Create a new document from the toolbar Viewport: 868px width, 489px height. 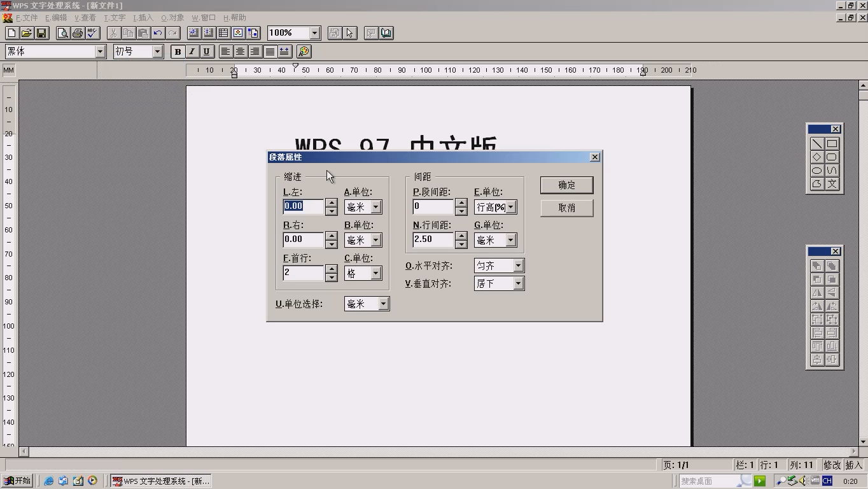pyautogui.click(x=12, y=33)
